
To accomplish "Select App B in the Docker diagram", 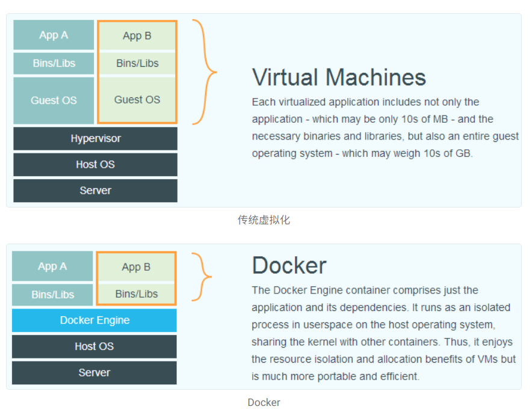I will [136, 267].
